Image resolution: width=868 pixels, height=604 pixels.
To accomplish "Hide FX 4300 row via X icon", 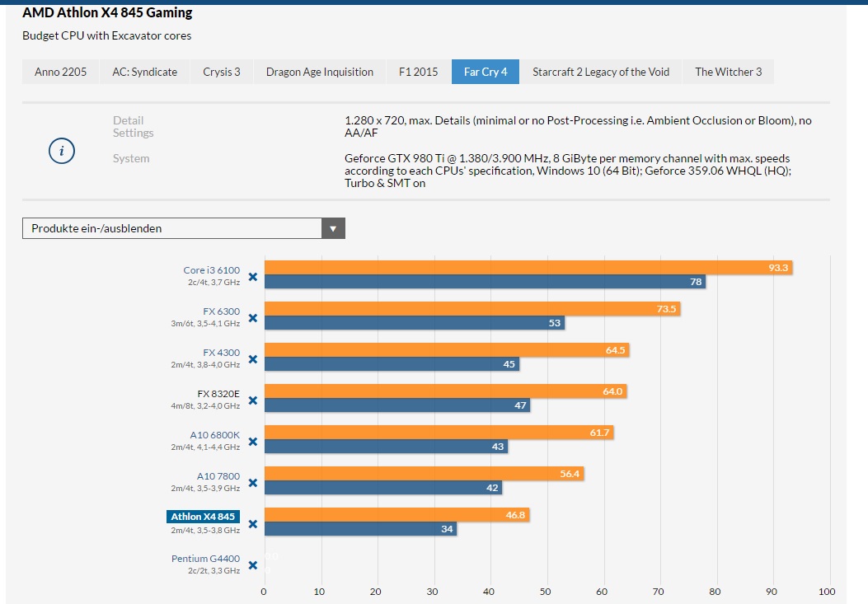I will click(x=253, y=359).
